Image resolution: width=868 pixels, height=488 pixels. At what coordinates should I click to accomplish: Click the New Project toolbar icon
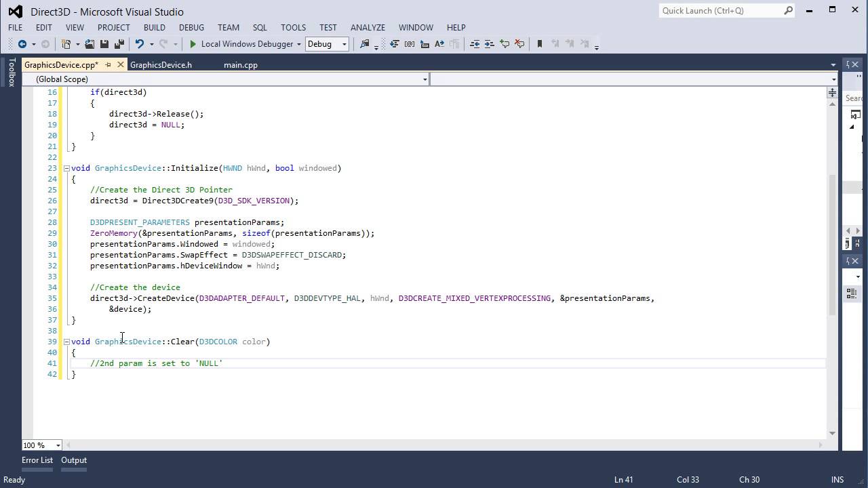pyautogui.click(x=66, y=44)
